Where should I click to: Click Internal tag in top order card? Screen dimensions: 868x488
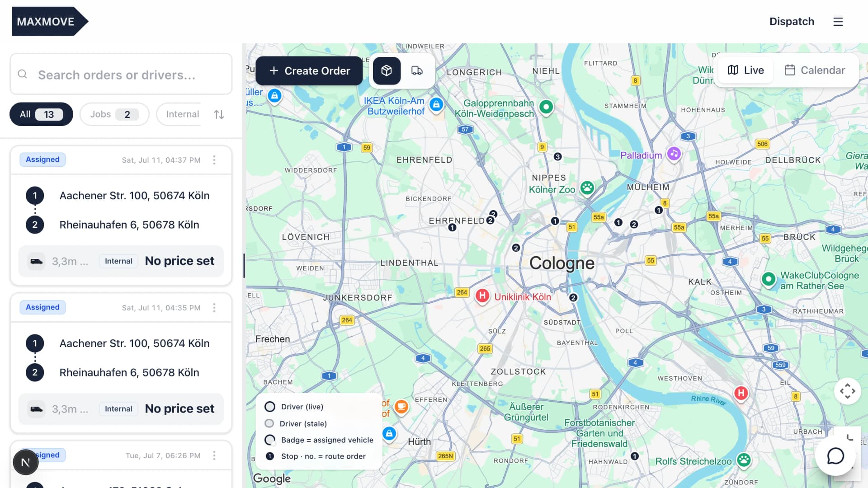[x=118, y=261]
